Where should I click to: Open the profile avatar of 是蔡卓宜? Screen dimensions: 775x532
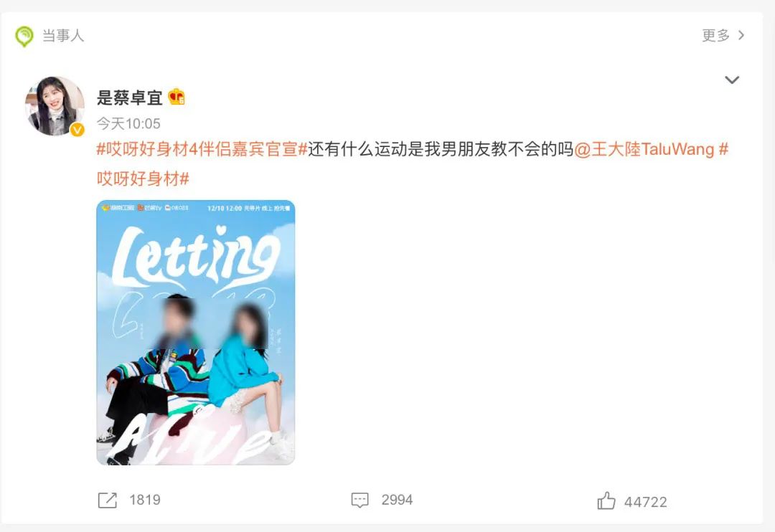[x=55, y=105]
